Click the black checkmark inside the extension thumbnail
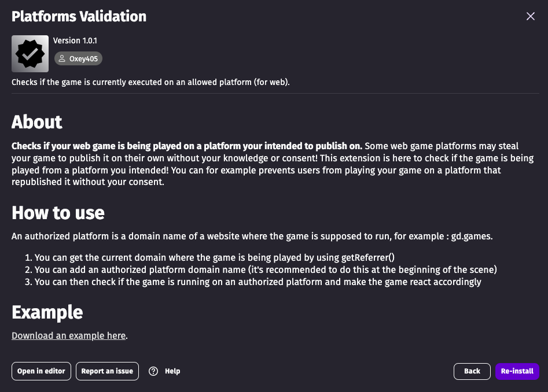 click(30, 54)
